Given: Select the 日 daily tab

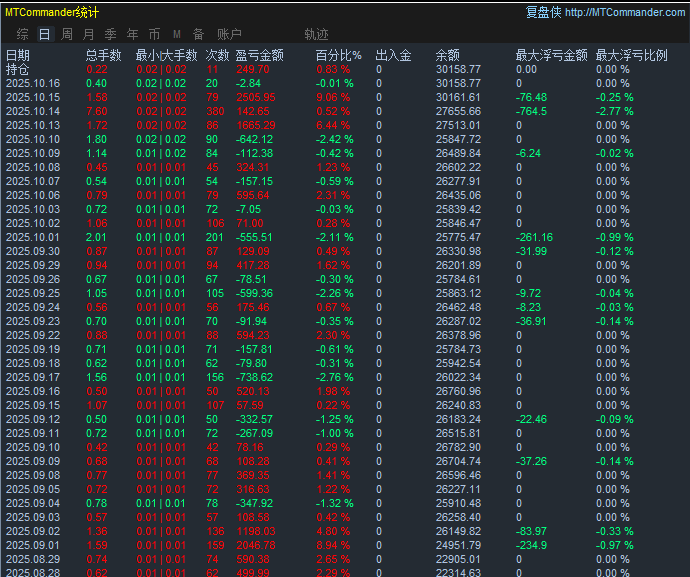Looking at the screenshot, I should click(x=44, y=34).
